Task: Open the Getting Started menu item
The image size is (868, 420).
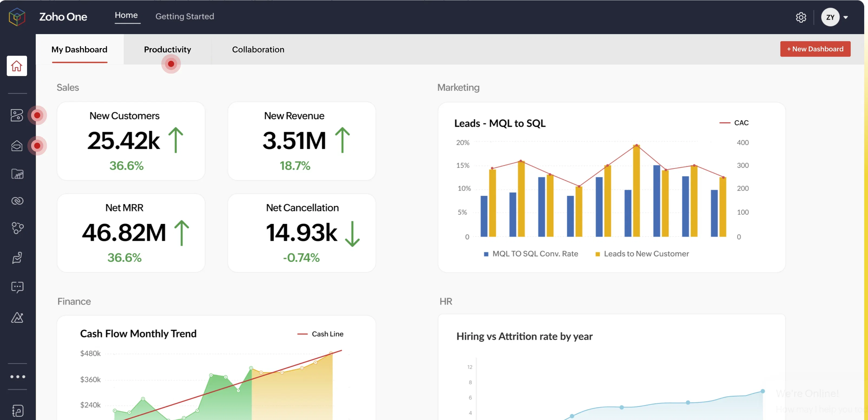Action: 185,16
